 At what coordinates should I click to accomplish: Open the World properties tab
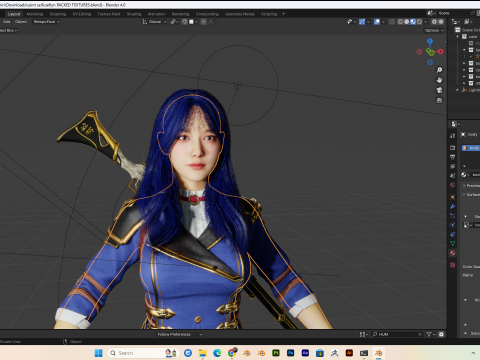(x=453, y=185)
